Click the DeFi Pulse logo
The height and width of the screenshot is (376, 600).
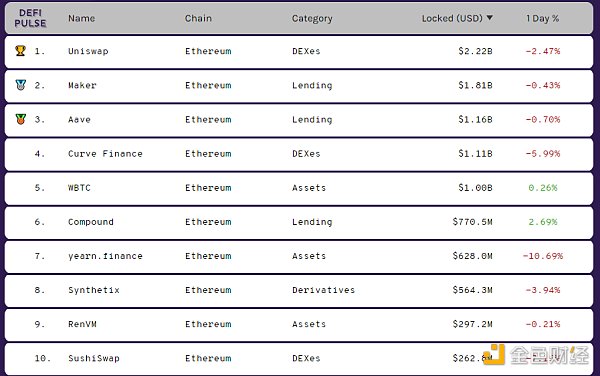pyautogui.click(x=30, y=18)
